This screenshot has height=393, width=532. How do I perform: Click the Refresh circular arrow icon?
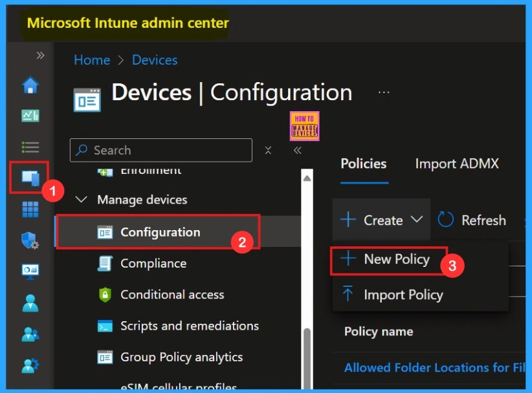coord(445,220)
